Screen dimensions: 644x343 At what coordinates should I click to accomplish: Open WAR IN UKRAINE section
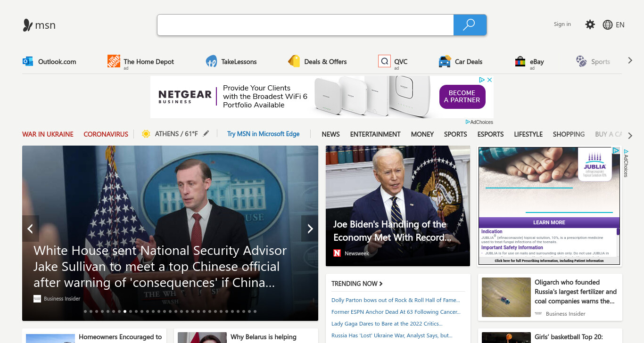[x=48, y=134]
